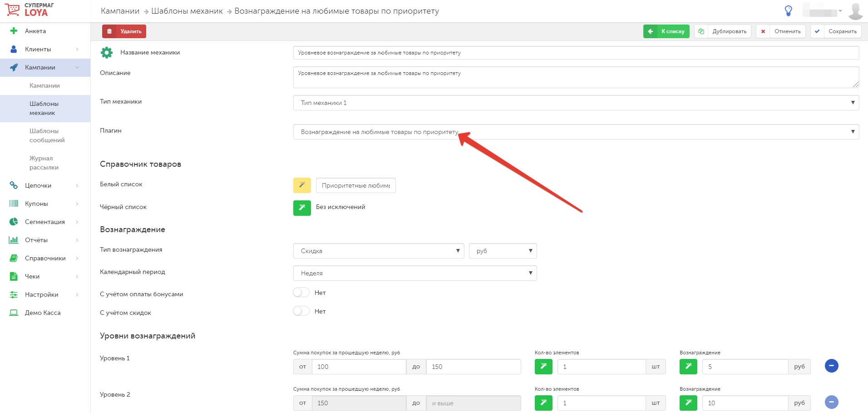The image size is (868, 413).
Task: Expand the Купоны menu chevron
Action: click(77, 204)
